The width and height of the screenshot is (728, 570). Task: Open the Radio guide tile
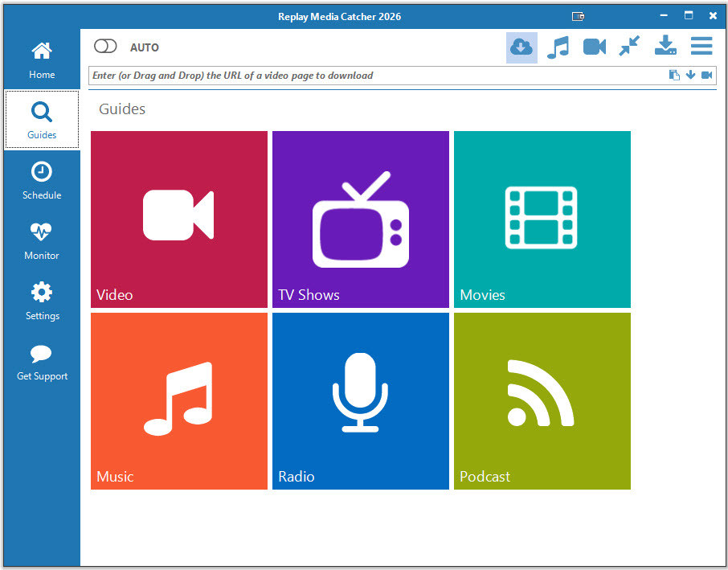coord(360,400)
